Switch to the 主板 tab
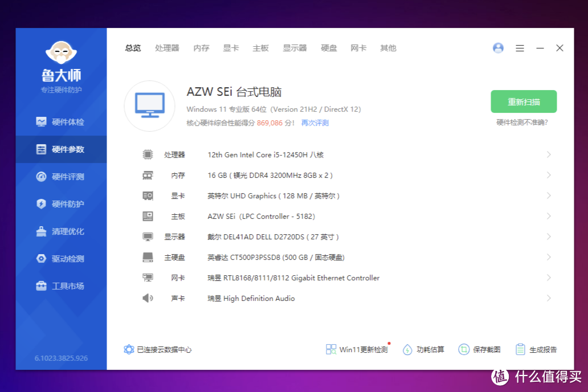This screenshot has width=588, height=392. [260, 48]
